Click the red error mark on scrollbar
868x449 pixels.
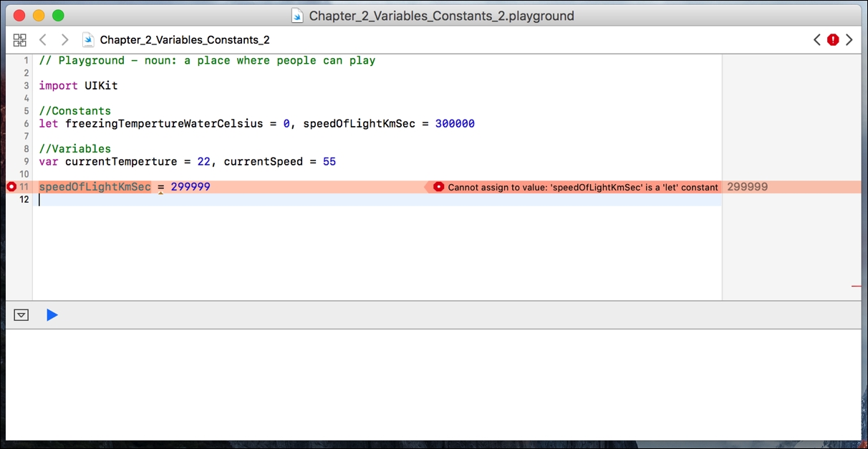(x=856, y=286)
